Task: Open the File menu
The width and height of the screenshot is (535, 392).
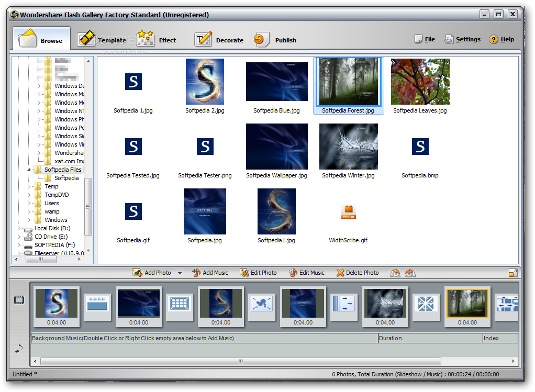Action: coord(425,39)
